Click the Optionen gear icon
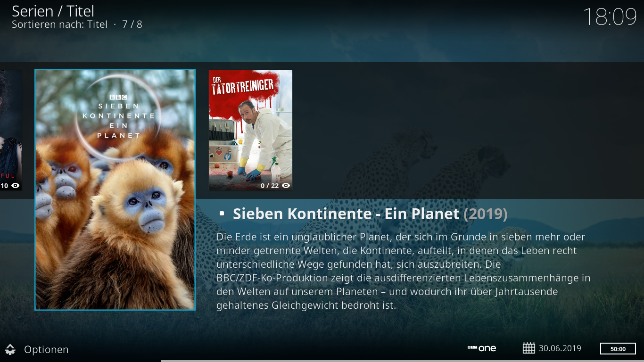Image resolution: width=644 pixels, height=362 pixels. 10,349
